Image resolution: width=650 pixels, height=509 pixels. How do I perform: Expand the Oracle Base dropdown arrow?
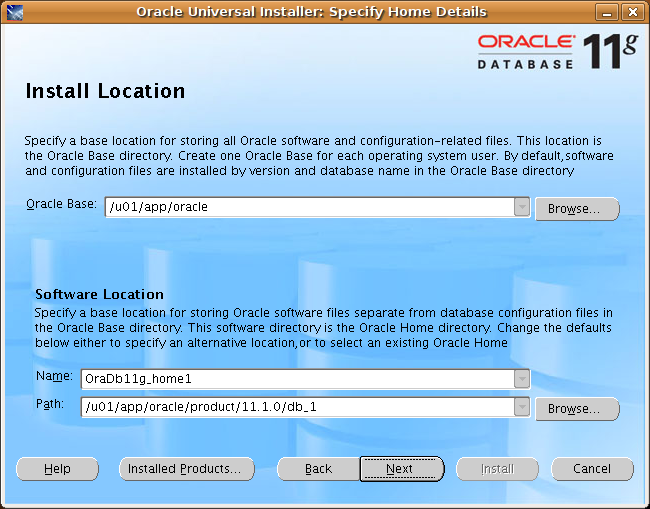click(x=521, y=207)
